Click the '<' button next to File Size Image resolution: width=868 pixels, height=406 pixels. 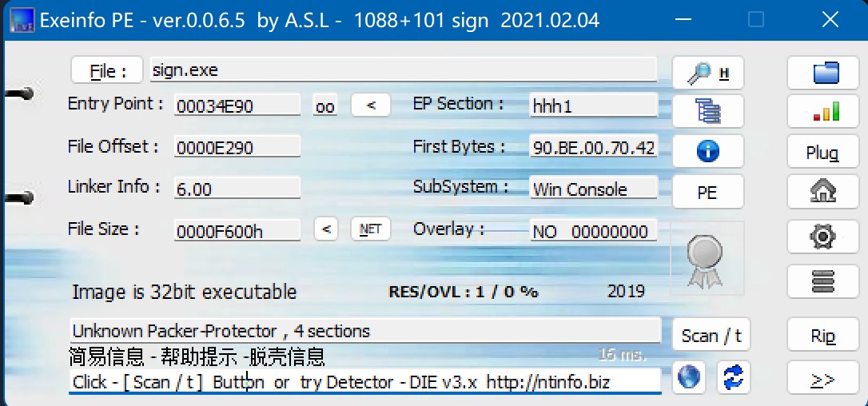(326, 229)
